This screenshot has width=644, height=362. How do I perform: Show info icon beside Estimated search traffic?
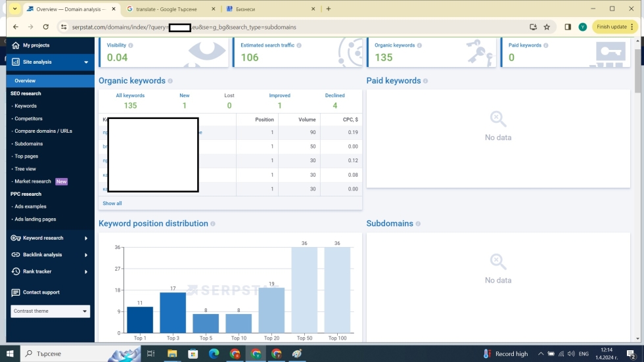pyautogui.click(x=299, y=45)
